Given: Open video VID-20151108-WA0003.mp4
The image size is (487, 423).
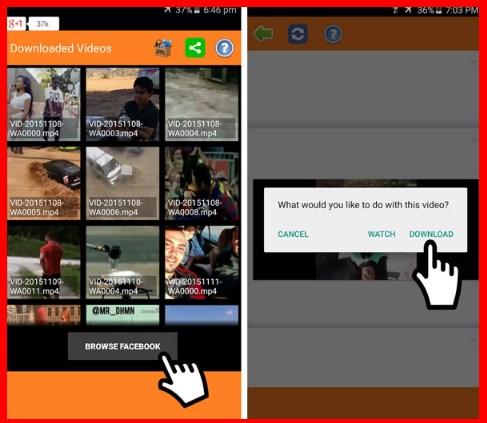Looking at the screenshot, I should click(123, 104).
